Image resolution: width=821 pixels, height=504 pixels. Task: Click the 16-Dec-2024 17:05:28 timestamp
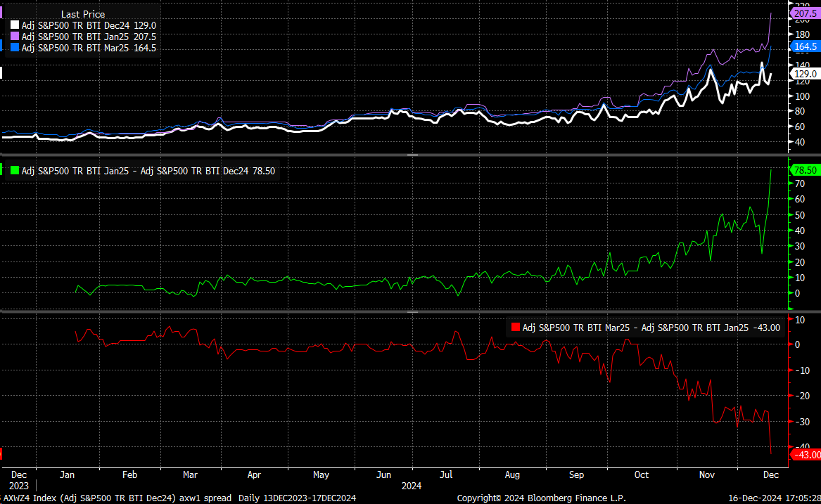pos(775,498)
